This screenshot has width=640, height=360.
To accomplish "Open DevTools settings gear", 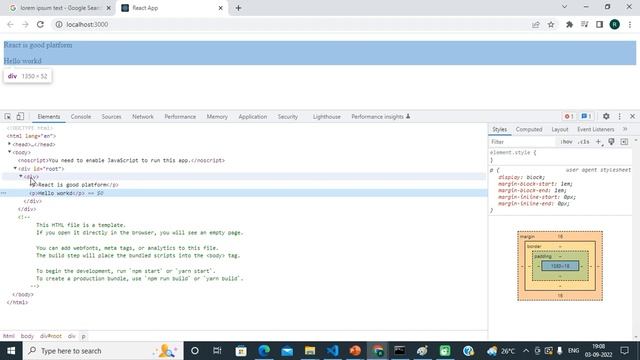I will 606,116.
